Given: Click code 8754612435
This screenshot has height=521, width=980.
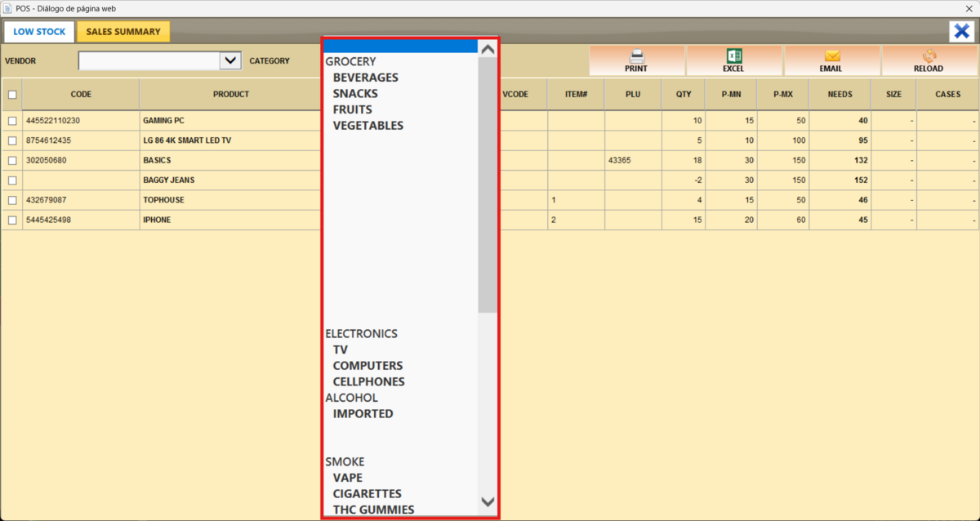Looking at the screenshot, I should (x=50, y=140).
